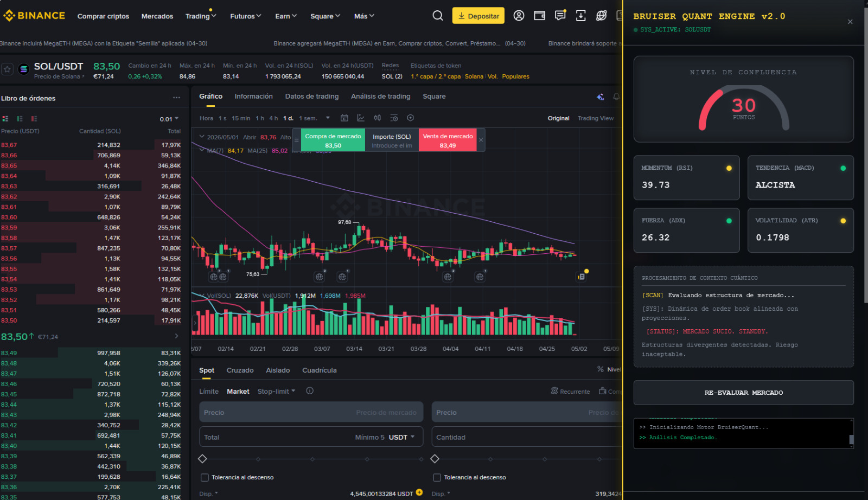Switch chart to Trading View mode
This screenshot has height=500, width=868.
(x=596, y=118)
